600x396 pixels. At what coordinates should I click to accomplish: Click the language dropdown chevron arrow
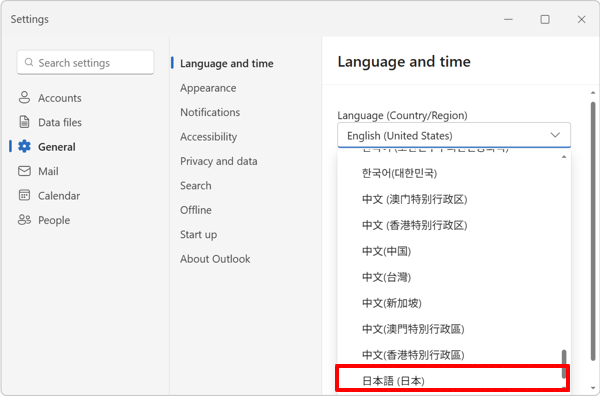point(555,135)
